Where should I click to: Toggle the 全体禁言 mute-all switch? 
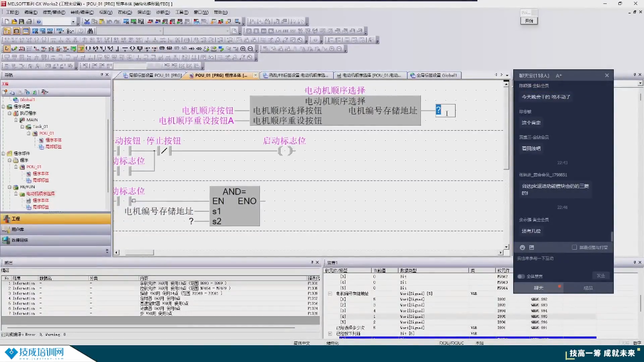point(522,276)
